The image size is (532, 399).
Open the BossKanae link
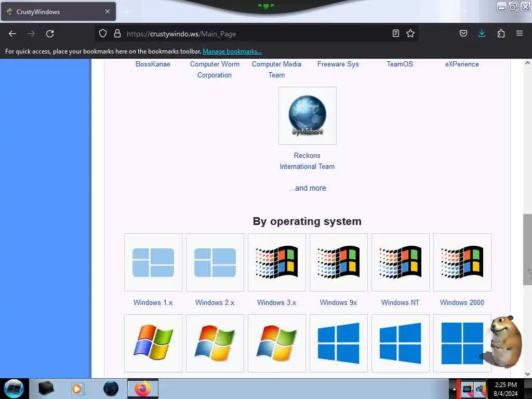coord(153,64)
